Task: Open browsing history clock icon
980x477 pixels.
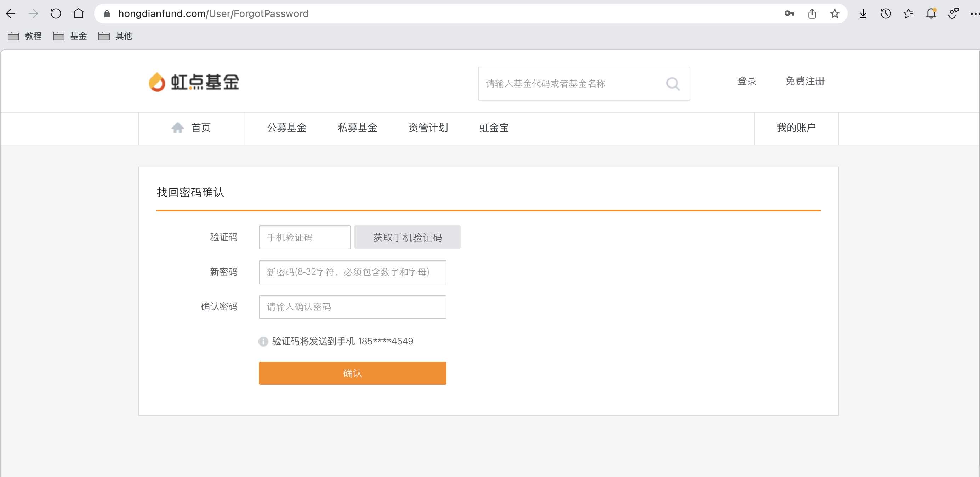Action: [886, 14]
